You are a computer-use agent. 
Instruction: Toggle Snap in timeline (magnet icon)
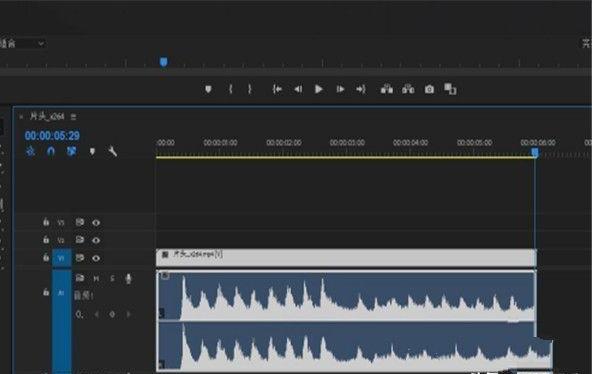pos(51,152)
